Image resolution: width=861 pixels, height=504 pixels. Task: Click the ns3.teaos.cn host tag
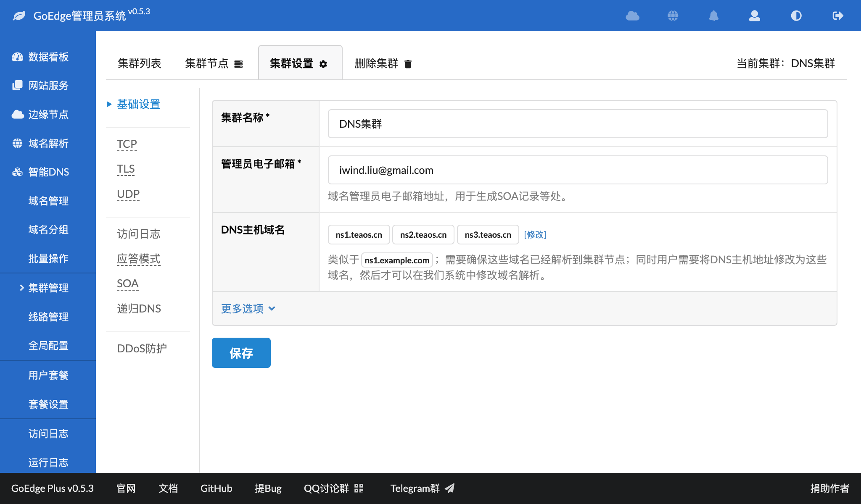coord(488,235)
